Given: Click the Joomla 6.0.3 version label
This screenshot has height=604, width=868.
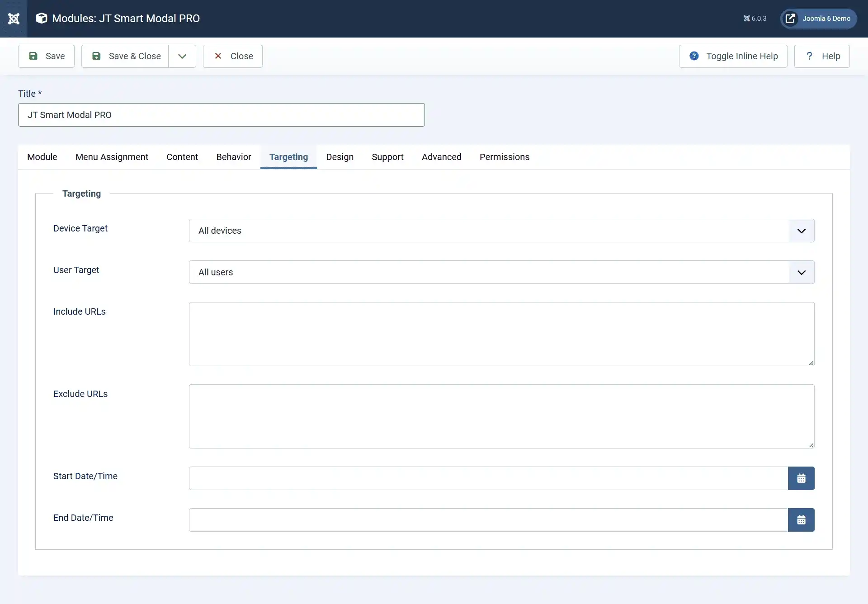Looking at the screenshot, I should click(x=755, y=19).
